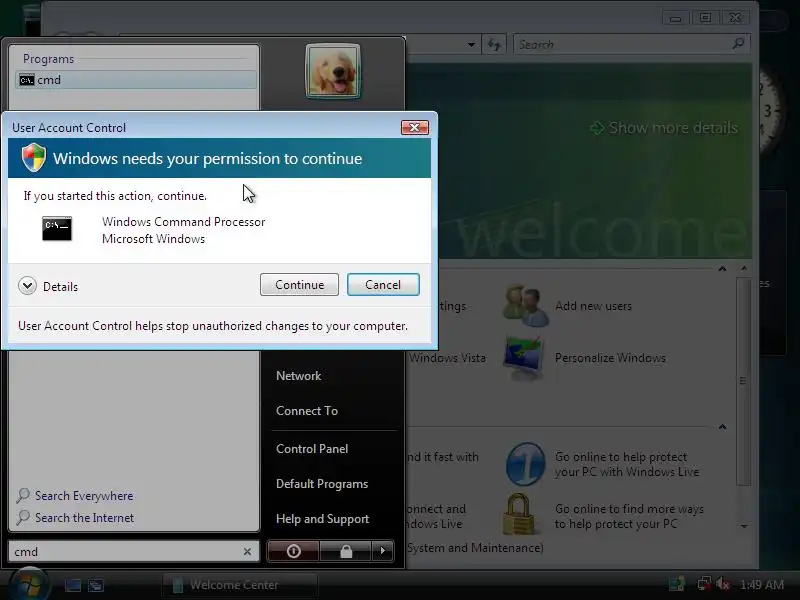Image resolution: width=800 pixels, height=600 pixels.
Task: Click Go online to find more ways text
Action: (629, 516)
